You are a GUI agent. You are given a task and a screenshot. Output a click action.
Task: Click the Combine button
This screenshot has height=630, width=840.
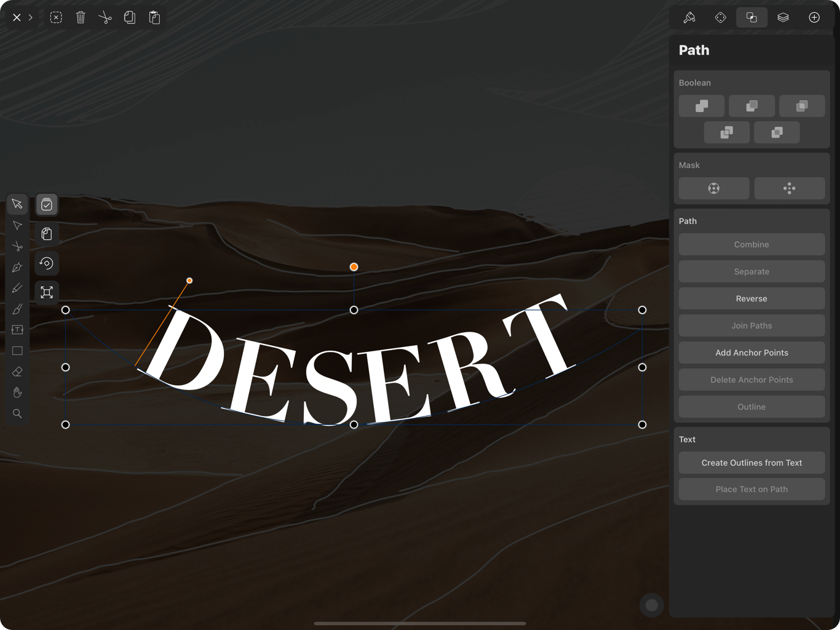click(x=751, y=244)
